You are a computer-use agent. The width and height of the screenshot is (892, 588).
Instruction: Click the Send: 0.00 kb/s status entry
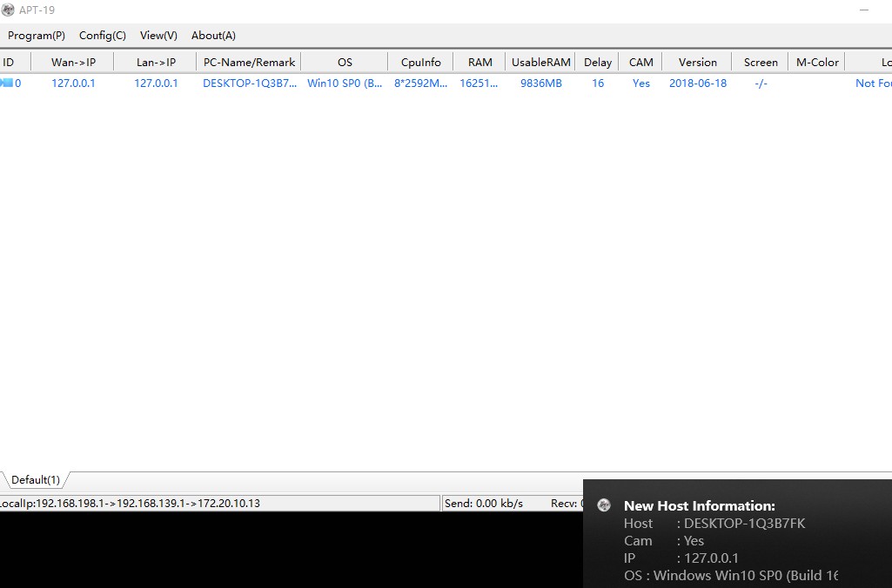484,504
